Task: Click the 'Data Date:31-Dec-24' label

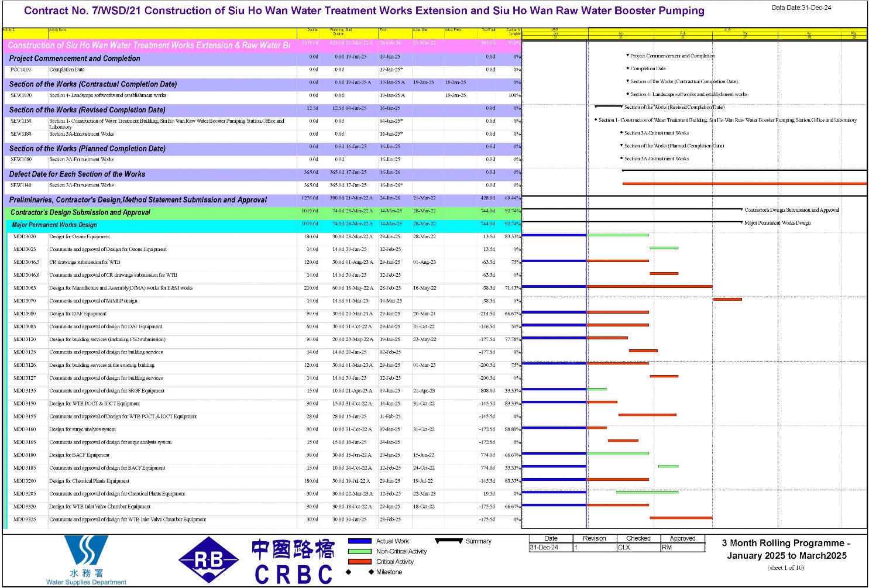Action: tap(801, 8)
